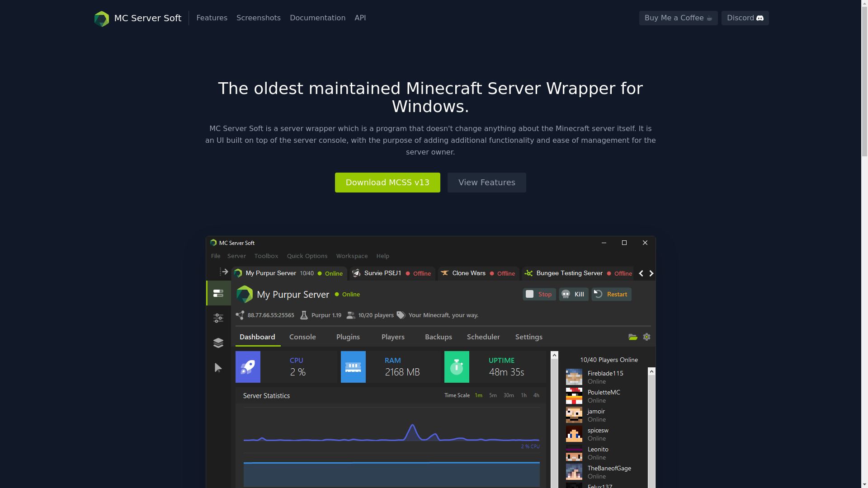Screen dimensions: 868x488
Task: Click the next server tabs arrow
Action: [x=651, y=273]
